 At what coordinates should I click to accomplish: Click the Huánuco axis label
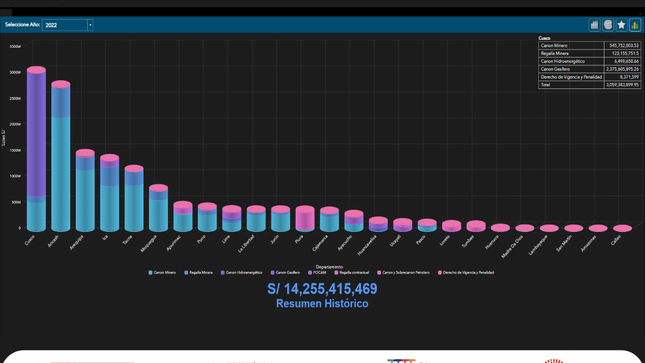pos(492,241)
